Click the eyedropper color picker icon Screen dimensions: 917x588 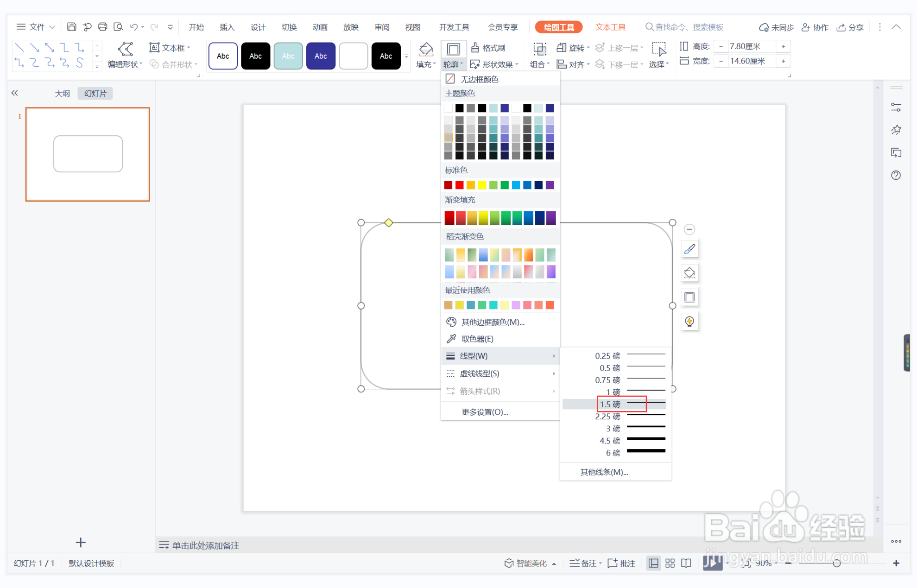coord(451,339)
